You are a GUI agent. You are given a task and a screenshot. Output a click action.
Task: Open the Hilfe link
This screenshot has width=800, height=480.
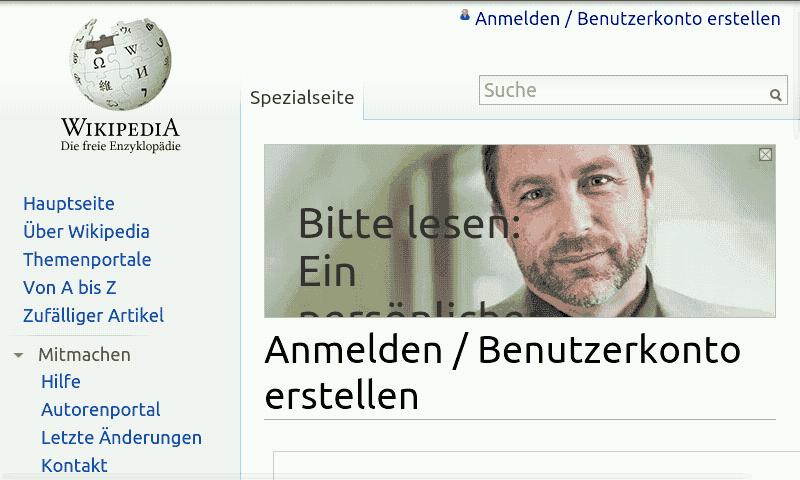point(61,382)
